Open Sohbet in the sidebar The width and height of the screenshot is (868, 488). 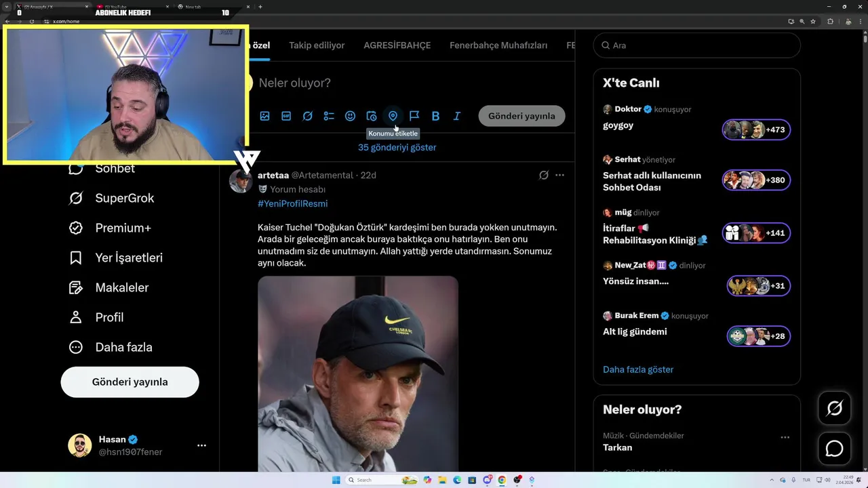[102, 168]
